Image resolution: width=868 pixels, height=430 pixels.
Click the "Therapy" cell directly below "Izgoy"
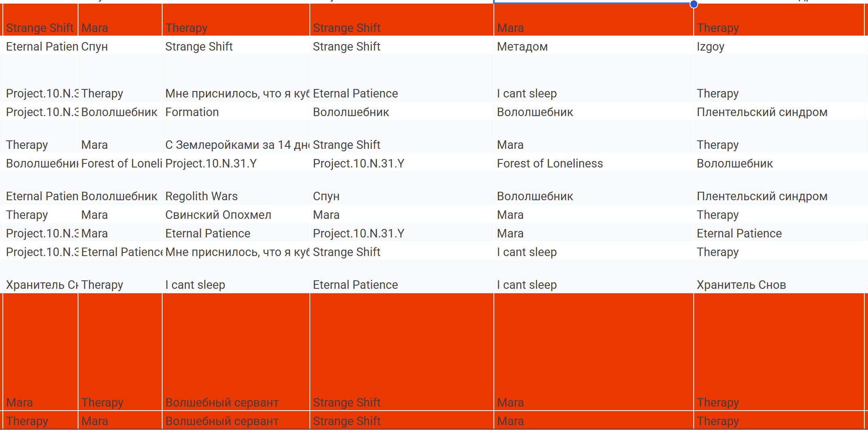click(718, 93)
